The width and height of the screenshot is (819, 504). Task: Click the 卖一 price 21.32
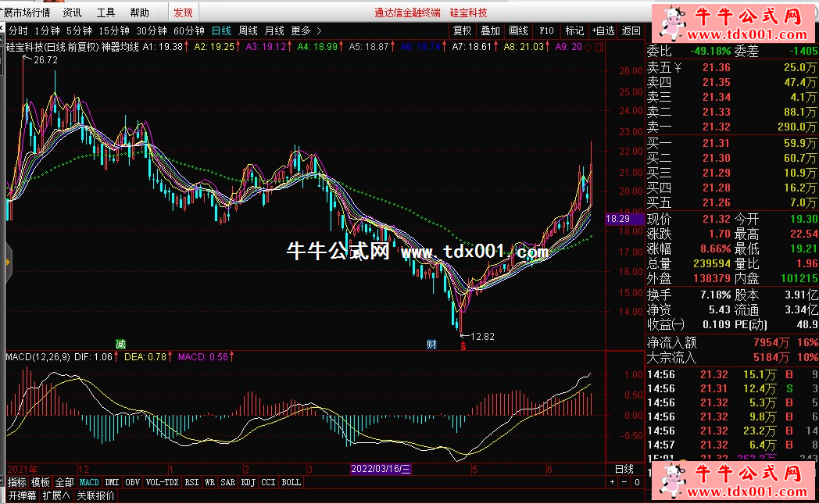pos(716,127)
